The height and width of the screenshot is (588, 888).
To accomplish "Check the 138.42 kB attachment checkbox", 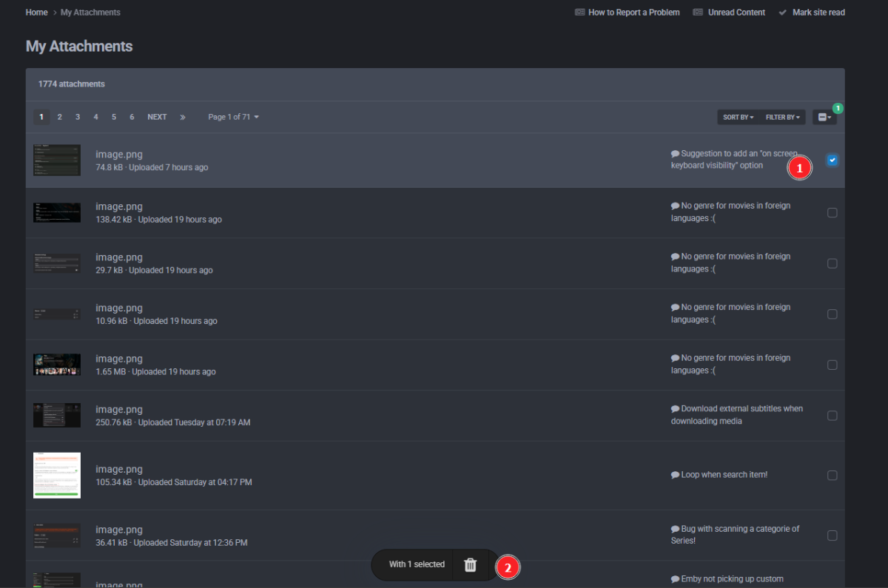I will tap(832, 213).
